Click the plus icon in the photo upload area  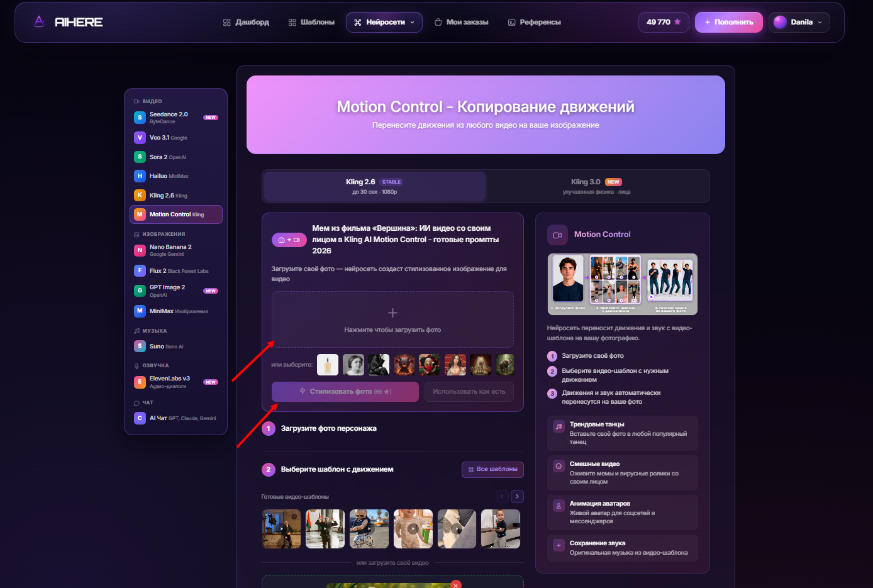point(392,313)
